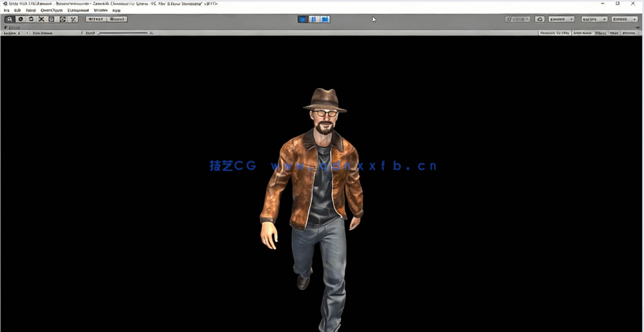Image resolution: width=644 pixels, height=332 pixels.
Task: Click the Pause button in the toolbar
Action: click(314, 19)
